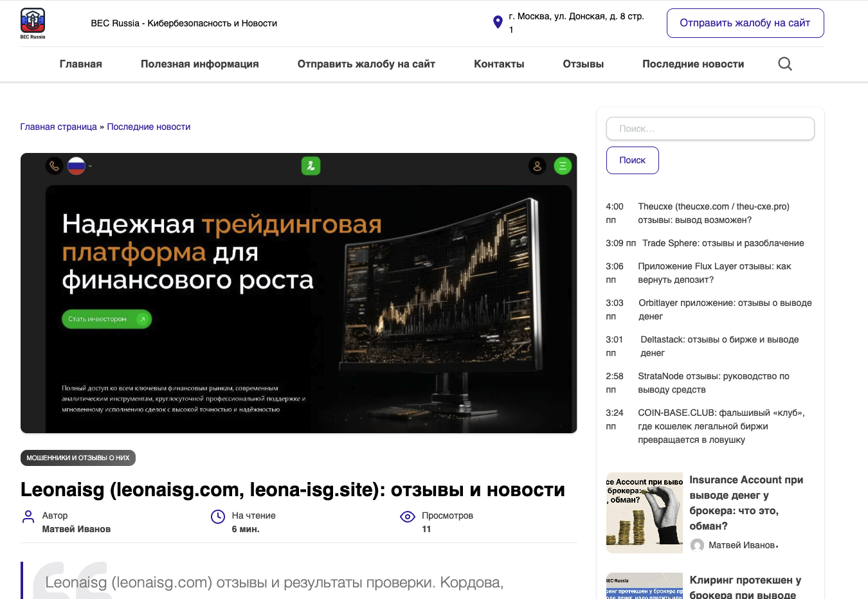
Task: Click the Leonaisg article hero image
Action: (x=299, y=293)
